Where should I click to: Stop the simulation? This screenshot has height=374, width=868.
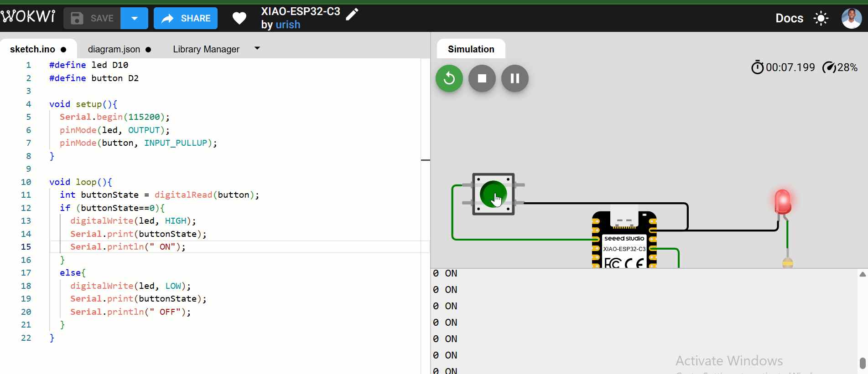coord(482,78)
